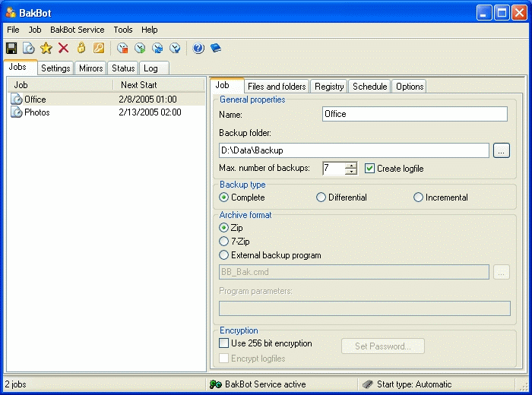
Task: Minimize the BakBot window
Action: click(484, 13)
